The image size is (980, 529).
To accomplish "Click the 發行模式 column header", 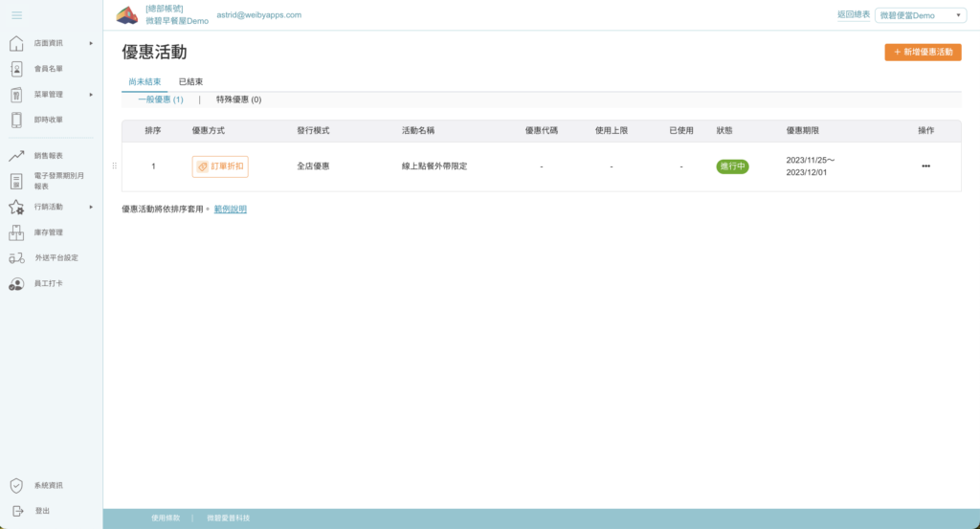I will 313,130.
